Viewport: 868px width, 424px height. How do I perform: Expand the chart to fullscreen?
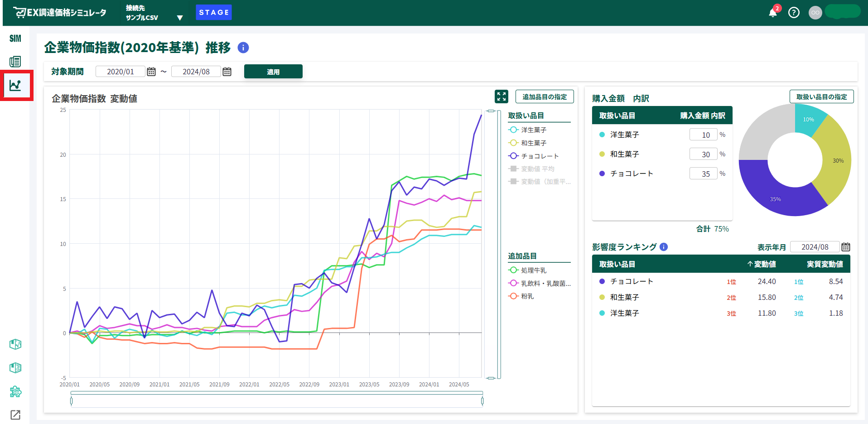pyautogui.click(x=501, y=96)
